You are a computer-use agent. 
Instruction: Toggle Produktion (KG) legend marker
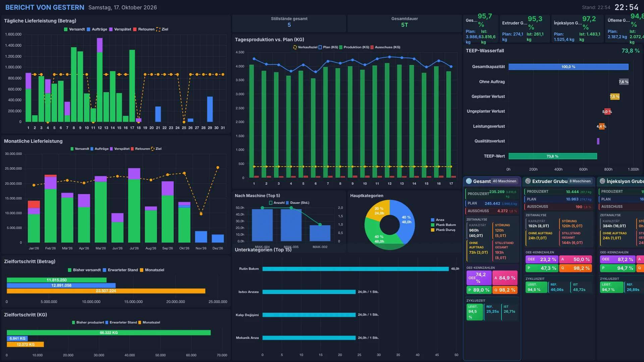[x=341, y=47]
